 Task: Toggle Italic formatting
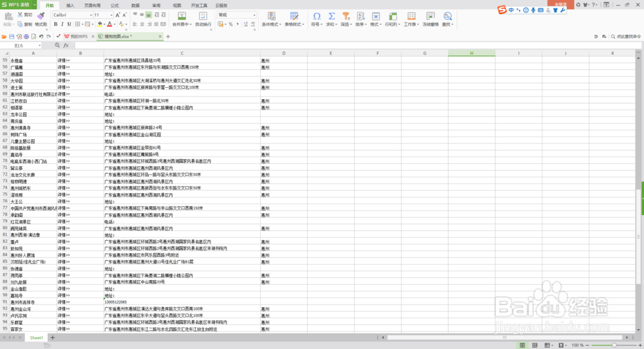click(62, 24)
